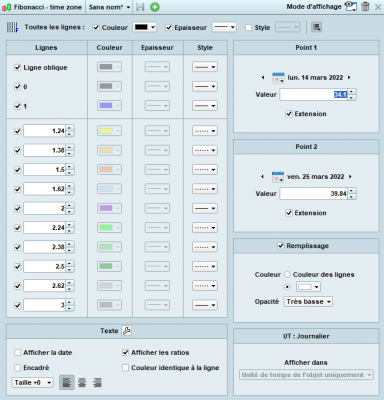Click the Point 1 Valeur input field
This screenshot has height=400, width=384.
[314, 95]
